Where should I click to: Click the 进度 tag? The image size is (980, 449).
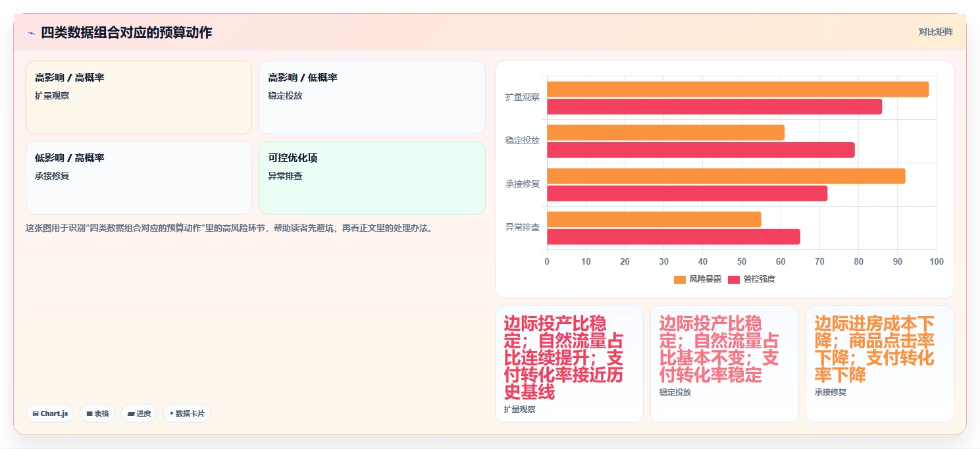pos(139,413)
